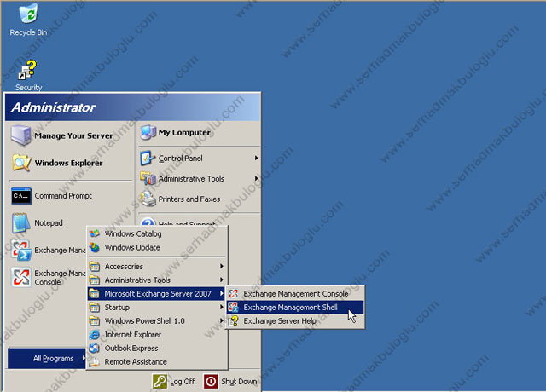Click the Windows Explorer magnifier folder icon
The width and height of the screenshot is (546, 392).
21,163
